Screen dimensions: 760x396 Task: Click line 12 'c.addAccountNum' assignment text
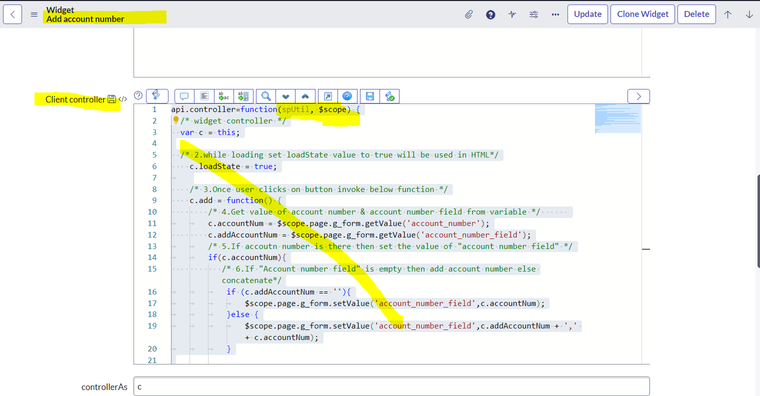370,235
